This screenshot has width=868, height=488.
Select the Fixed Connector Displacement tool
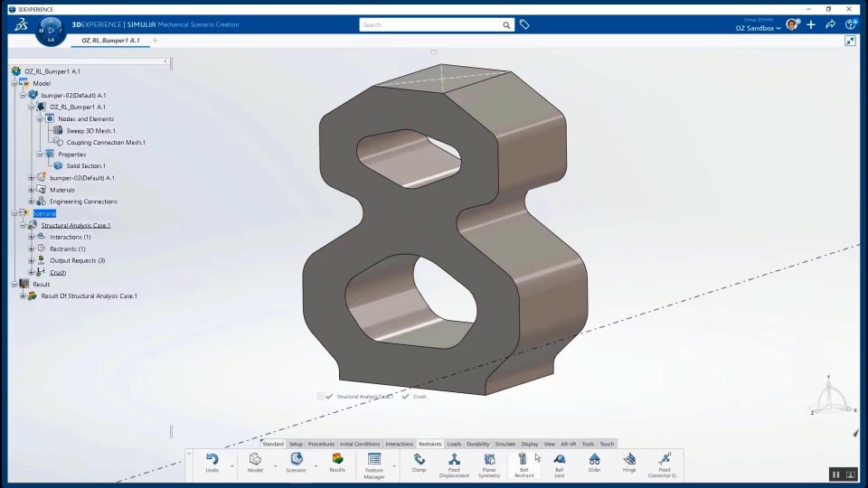[x=665, y=459]
